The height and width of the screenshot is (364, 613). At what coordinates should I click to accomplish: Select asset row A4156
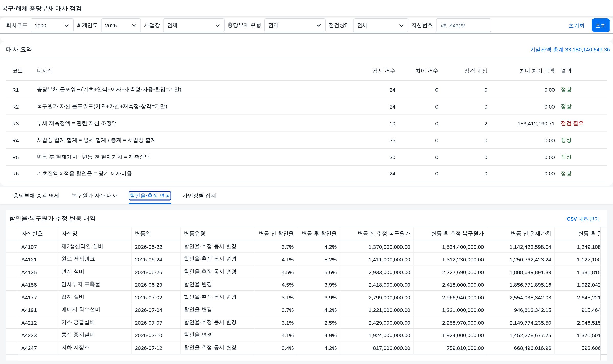303,285
